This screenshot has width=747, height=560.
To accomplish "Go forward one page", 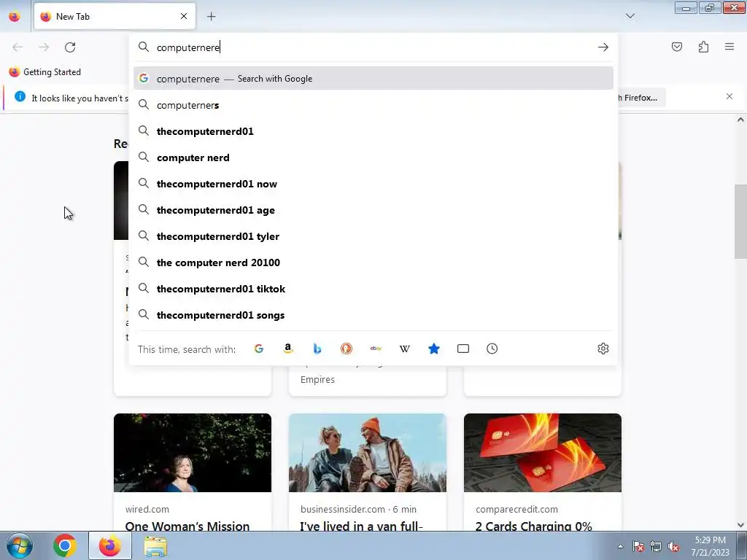I will [x=44, y=47].
